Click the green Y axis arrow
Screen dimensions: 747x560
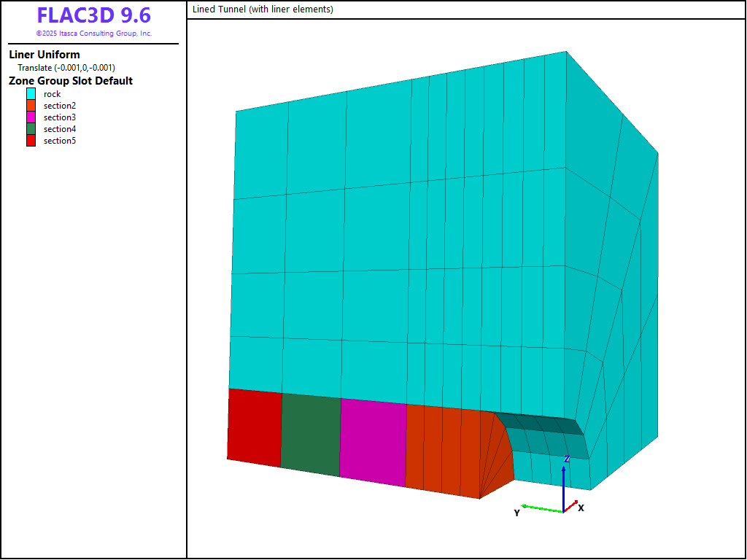click(x=540, y=508)
